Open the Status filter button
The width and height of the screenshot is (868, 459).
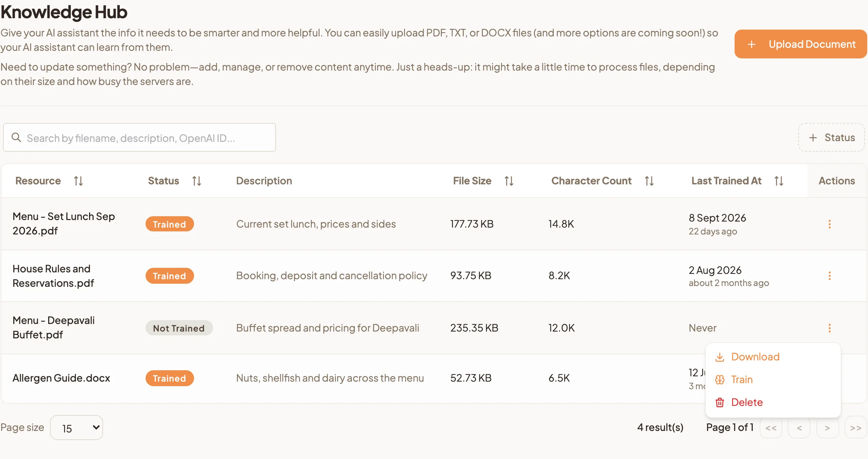coord(831,137)
